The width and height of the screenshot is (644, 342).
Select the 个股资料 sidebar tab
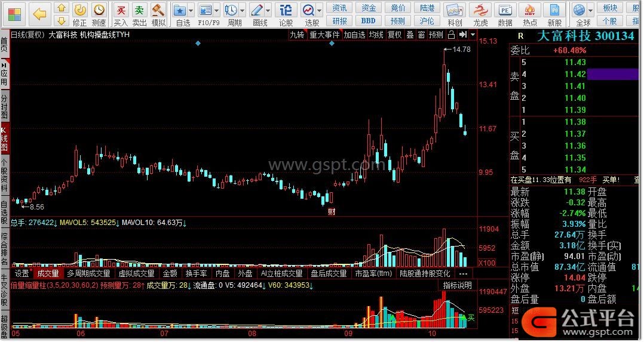pyautogui.click(x=4, y=177)
